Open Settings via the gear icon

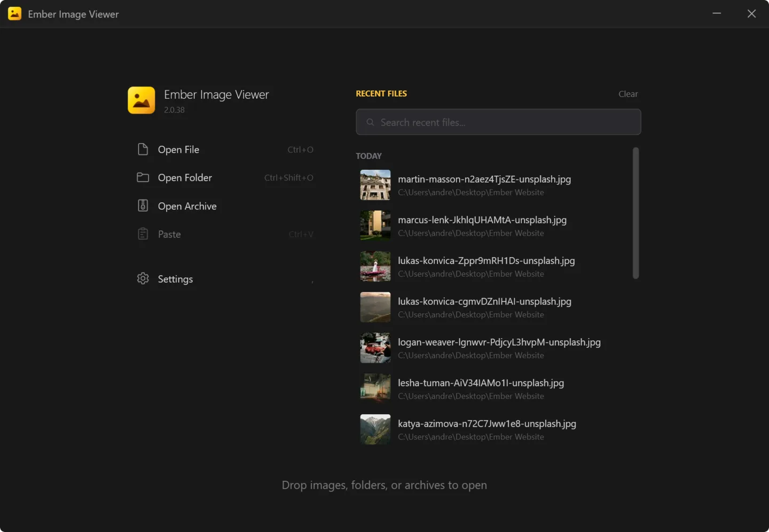pos(143,278)
